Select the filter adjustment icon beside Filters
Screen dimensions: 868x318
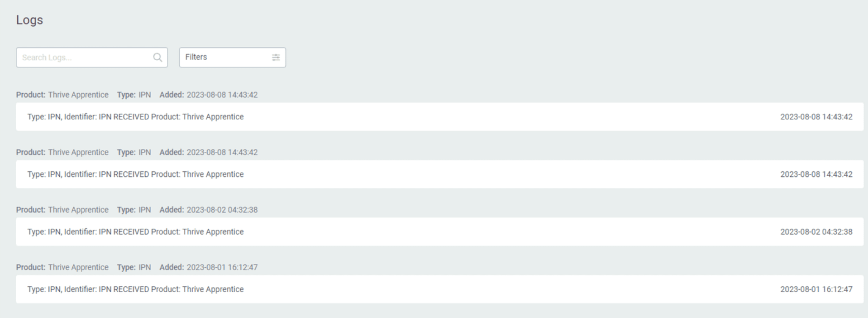point(276,57)
